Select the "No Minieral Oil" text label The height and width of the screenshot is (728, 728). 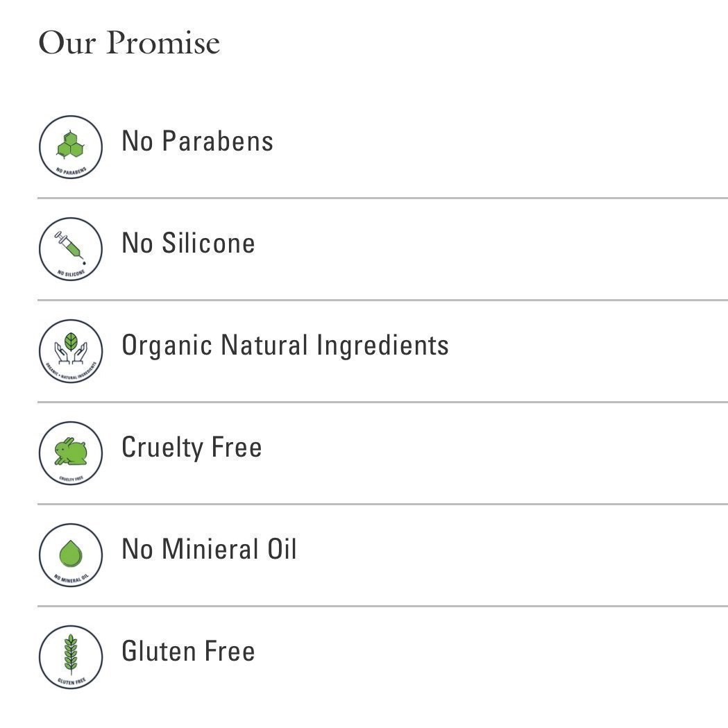tap(209, 549)
